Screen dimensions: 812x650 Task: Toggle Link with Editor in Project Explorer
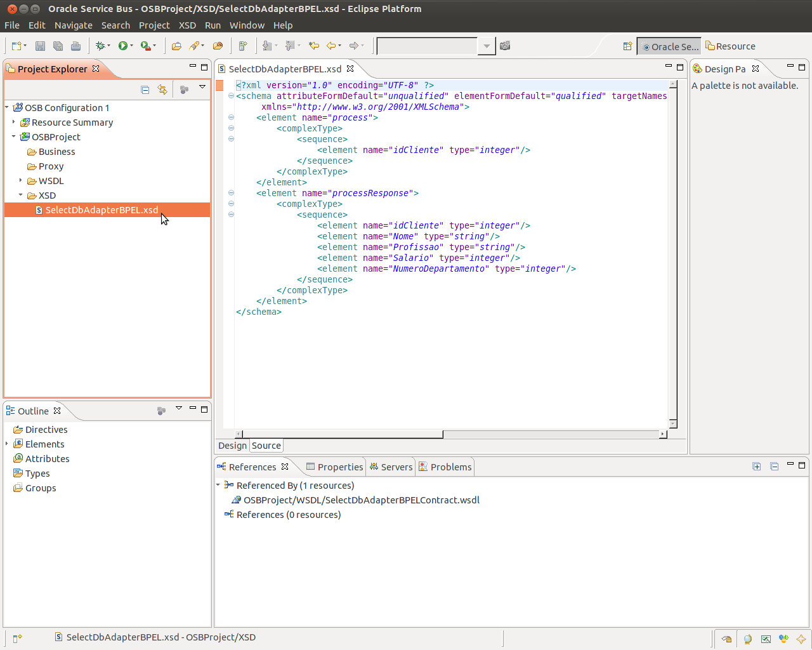(162, 90)
